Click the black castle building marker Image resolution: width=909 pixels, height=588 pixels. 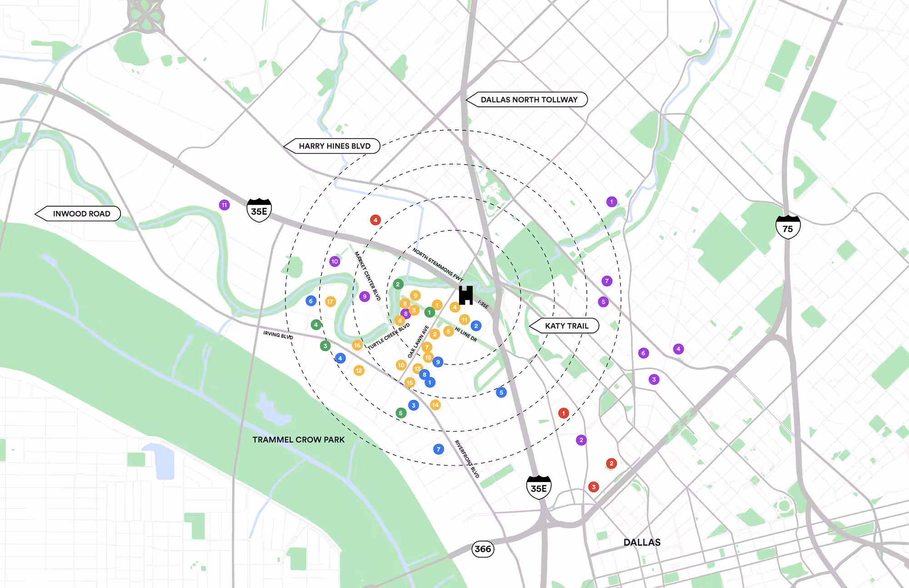click(x=466, y=295)
